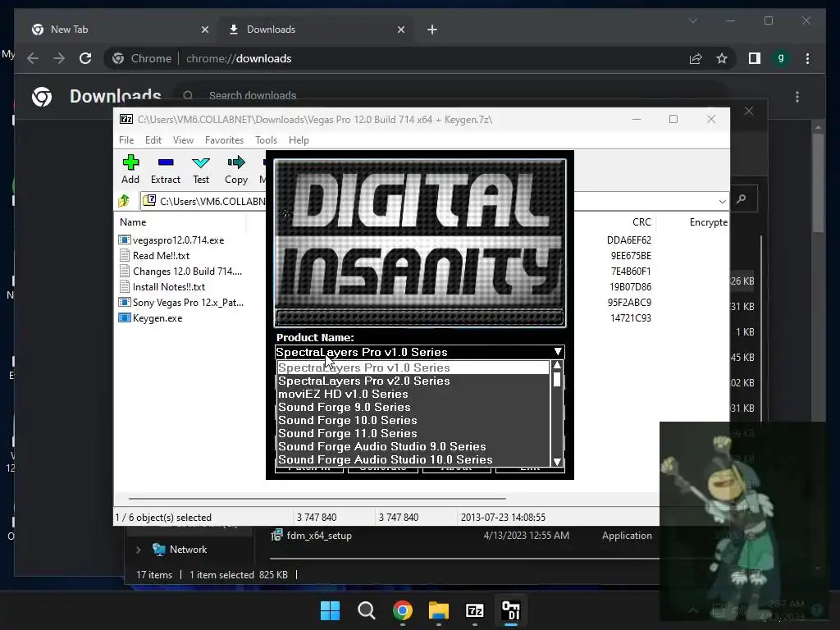The width and height of the screenshot is (840, 630).
Task: Toggle Chrome side panel icon
Action: (755, 58)
